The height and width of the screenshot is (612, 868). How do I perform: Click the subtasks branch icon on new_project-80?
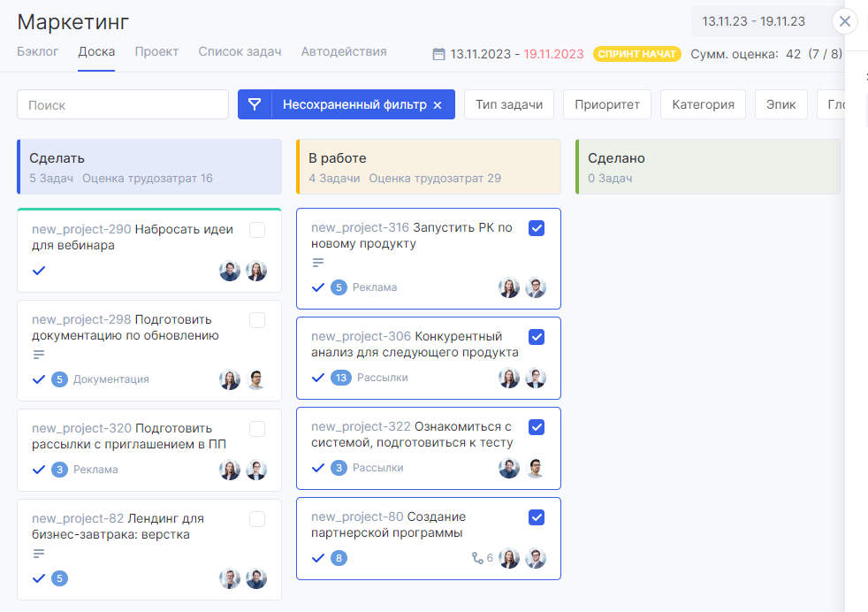click(x=477, y=558)
